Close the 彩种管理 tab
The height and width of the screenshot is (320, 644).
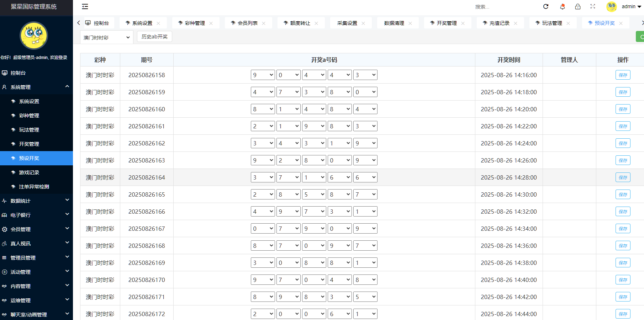point(211,23)
